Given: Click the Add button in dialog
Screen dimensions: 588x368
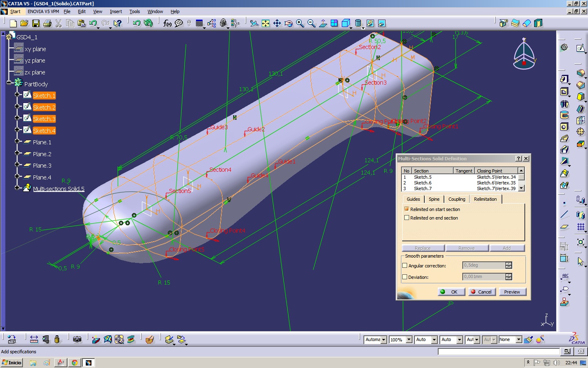Looking at the screenshot, I should [x=507, y=248].
